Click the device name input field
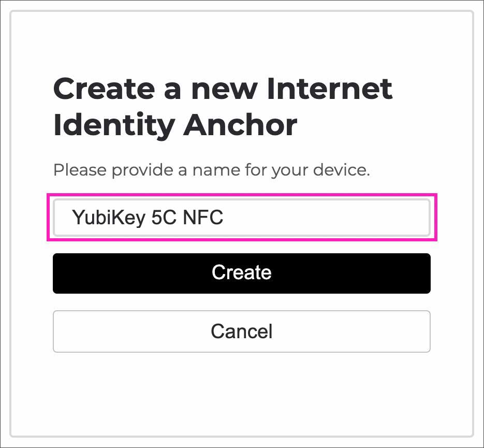484x448 pixels. (242, 218)
